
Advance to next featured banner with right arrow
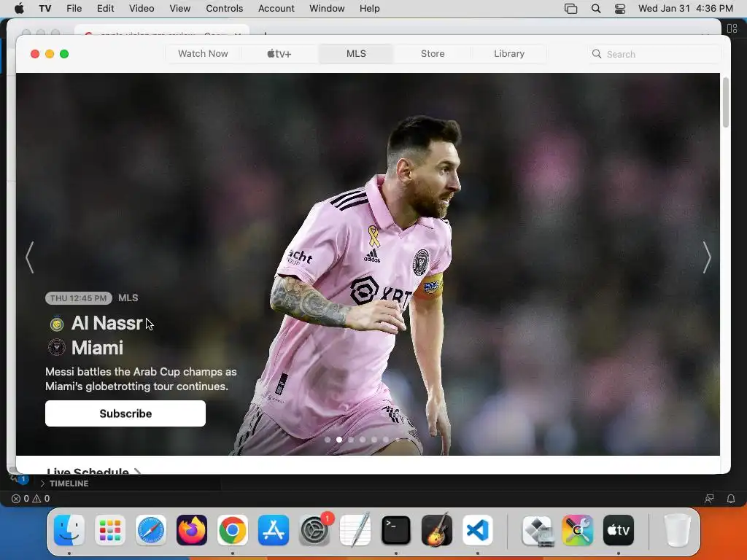[707, 257]
